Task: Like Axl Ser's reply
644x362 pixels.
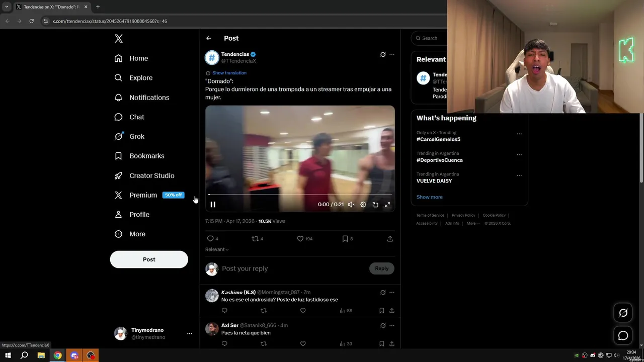Action: (x=303, y=344)
